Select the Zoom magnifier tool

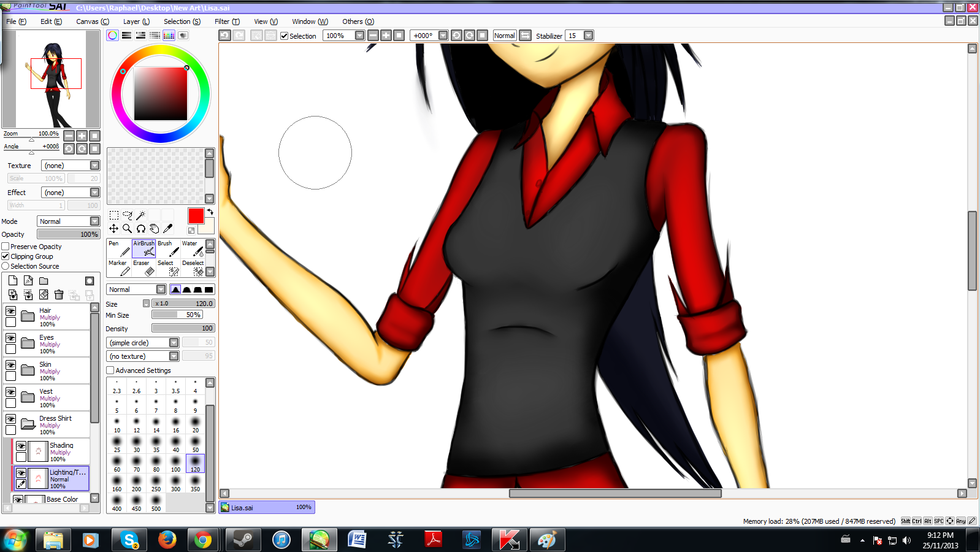[127, 229]
